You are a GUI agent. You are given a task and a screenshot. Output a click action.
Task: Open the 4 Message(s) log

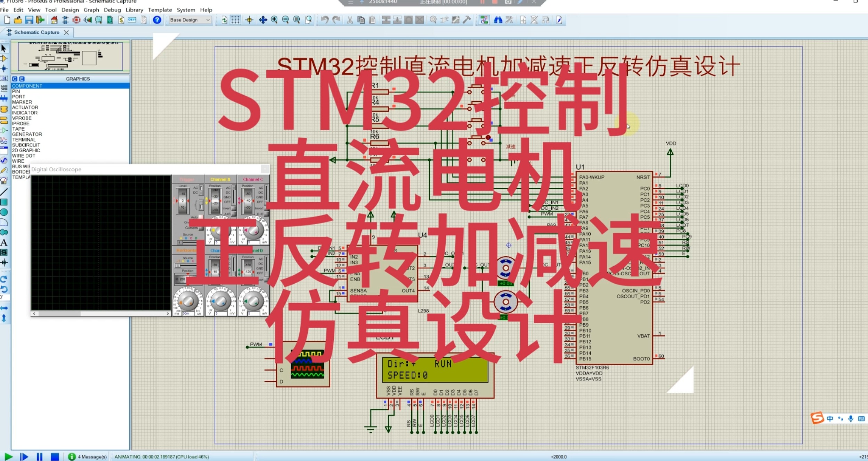pyautogui.click(x=88, y=456)
